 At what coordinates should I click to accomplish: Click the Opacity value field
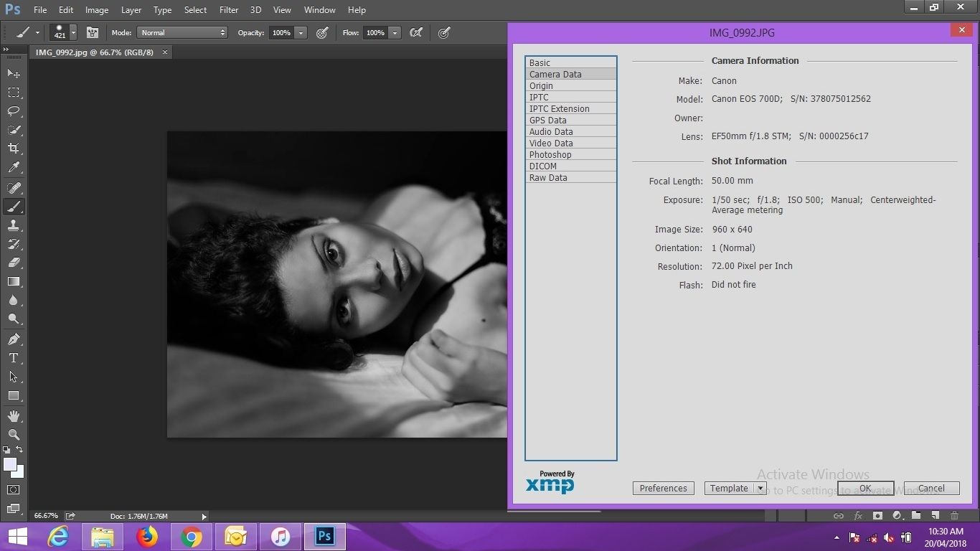point(281,33)
